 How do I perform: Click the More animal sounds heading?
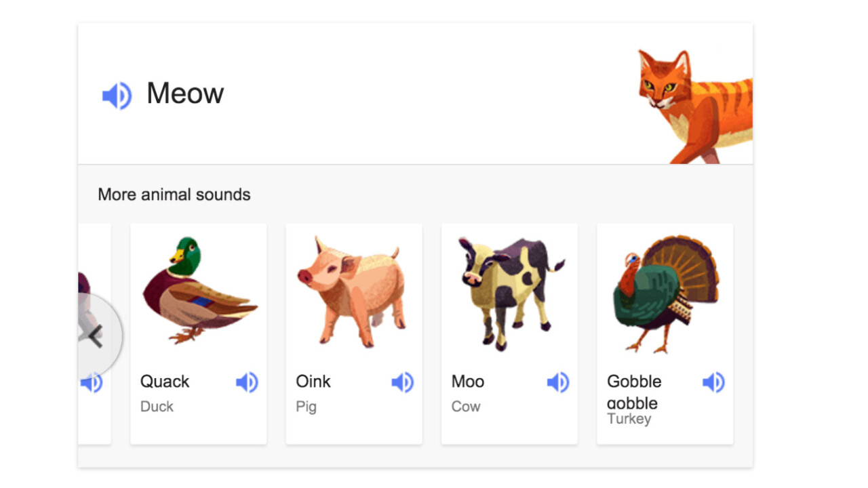tap(174, 195)
